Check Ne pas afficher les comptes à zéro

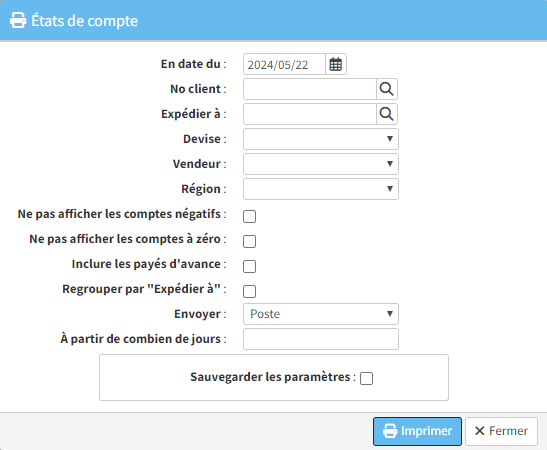click(x=249, y=241)
